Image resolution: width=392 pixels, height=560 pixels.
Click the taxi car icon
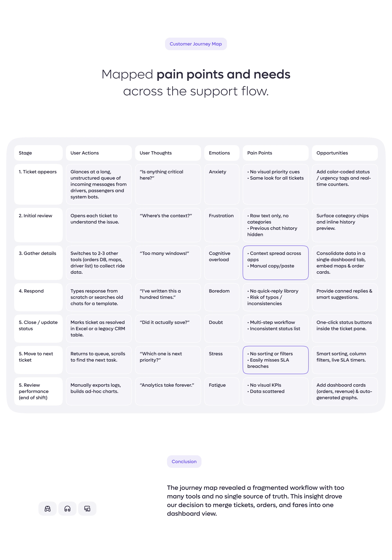click(48, 509)
